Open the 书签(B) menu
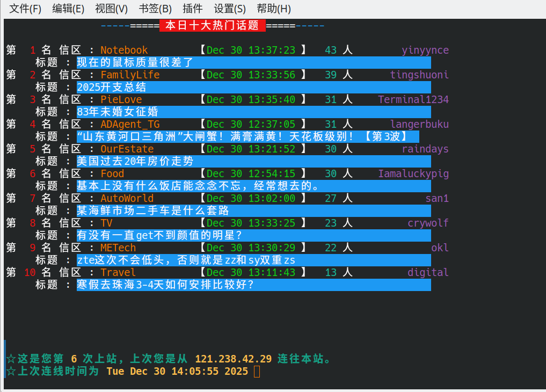The image size is (546, 392). point(155,9)
